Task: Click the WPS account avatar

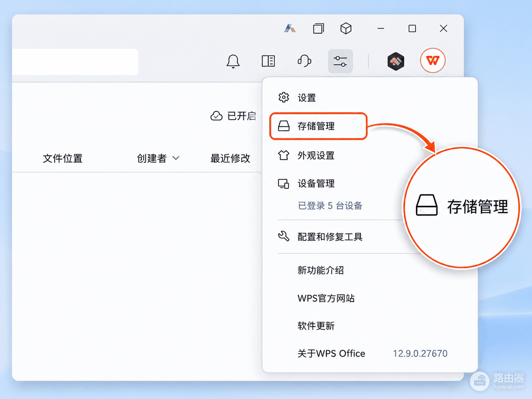Action: (433, 61)
